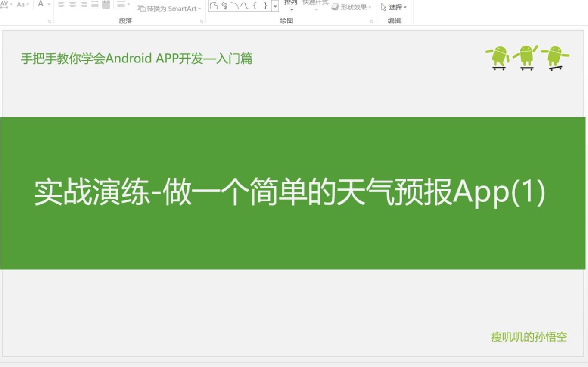Select the left brace shape
Screen dimensions: 588x367
pos(255,6)
